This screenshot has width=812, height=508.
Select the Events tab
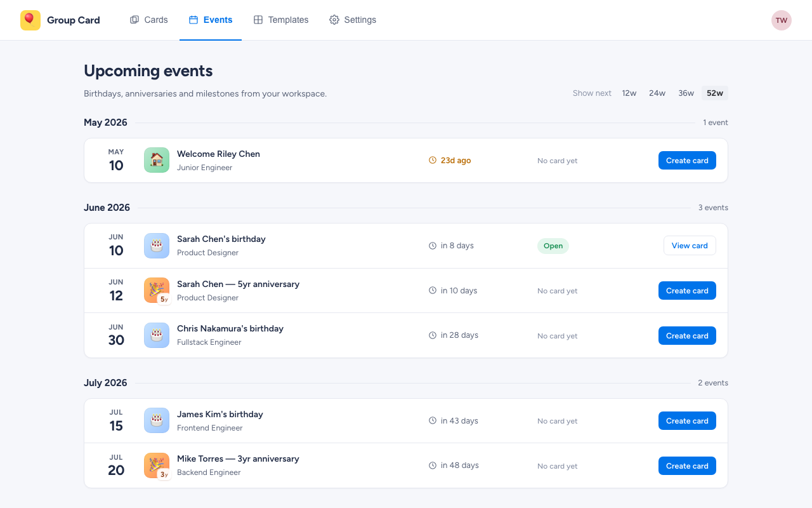click(211, 20)
